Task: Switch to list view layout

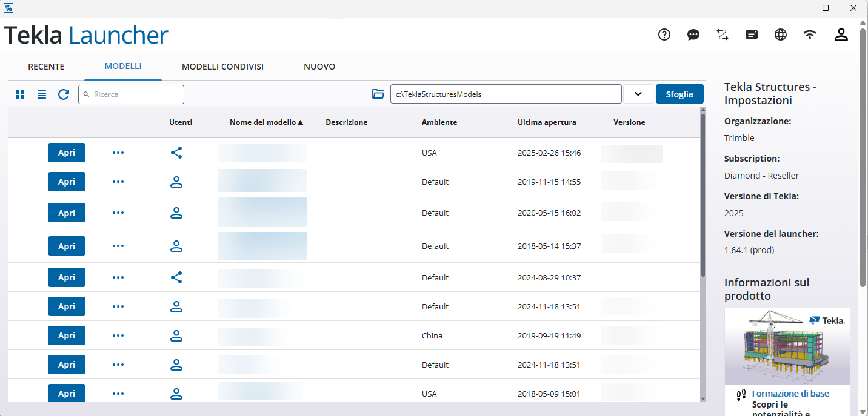Action: [x=42, y=94]
